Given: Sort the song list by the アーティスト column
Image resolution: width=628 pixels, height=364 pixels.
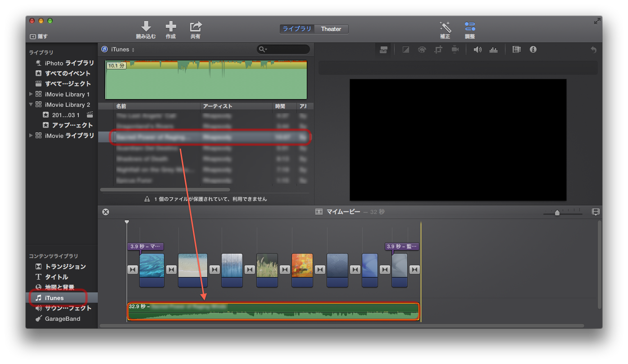Looking at the screenshot, I should click(x=236, y=106).
